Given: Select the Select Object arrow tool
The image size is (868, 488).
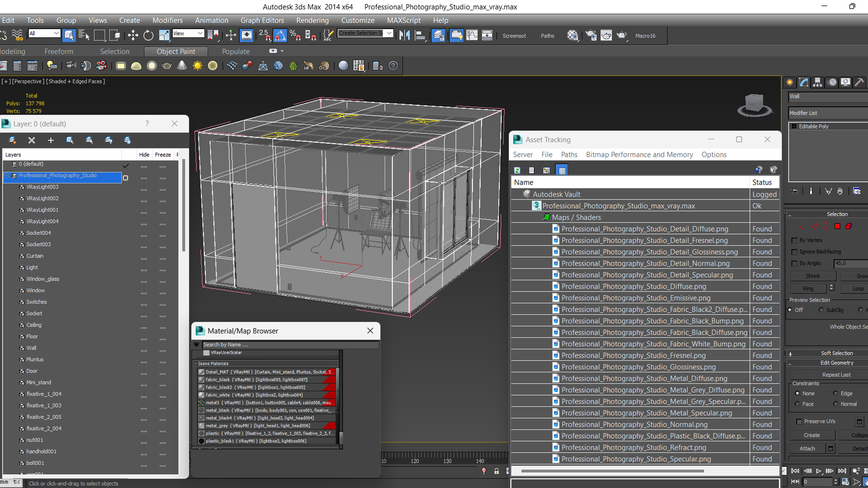Looking at the screenshot, I should click(69, 35).
